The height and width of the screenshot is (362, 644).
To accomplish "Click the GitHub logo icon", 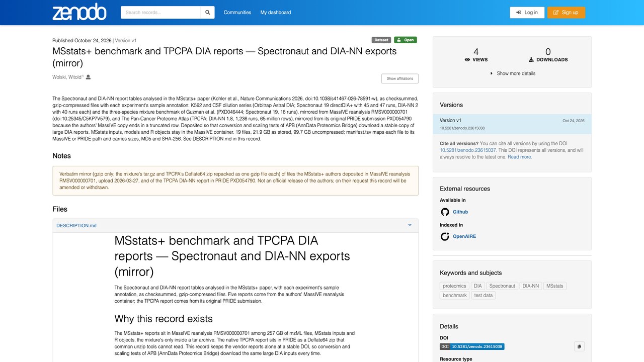I will click(x=445, y=212).
